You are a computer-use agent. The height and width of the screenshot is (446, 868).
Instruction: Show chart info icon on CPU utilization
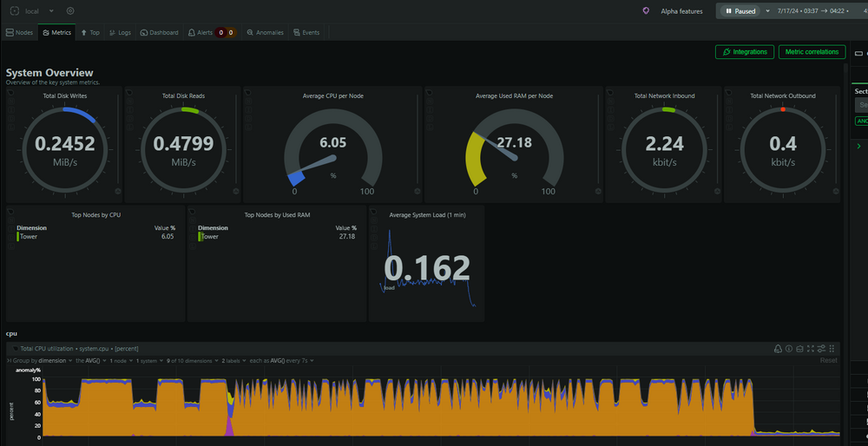click(x=789, y=349)
